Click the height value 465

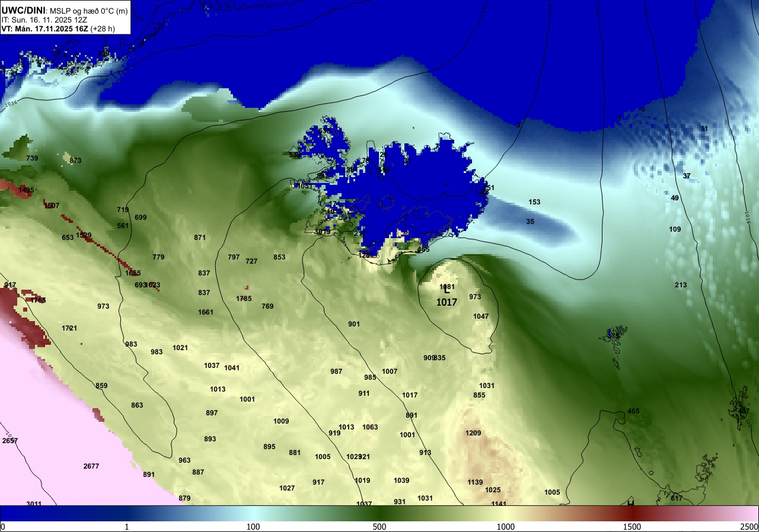[633, 411]
